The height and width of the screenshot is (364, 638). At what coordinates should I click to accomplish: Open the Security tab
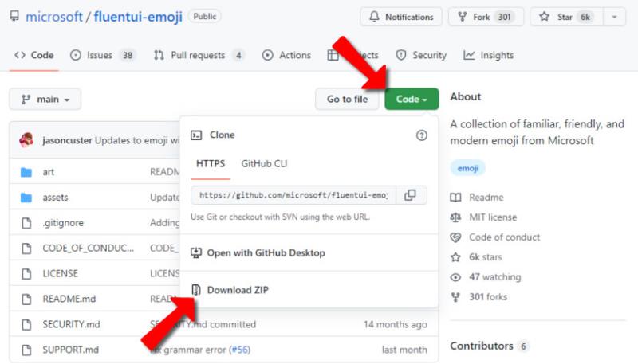pos(421,55)
